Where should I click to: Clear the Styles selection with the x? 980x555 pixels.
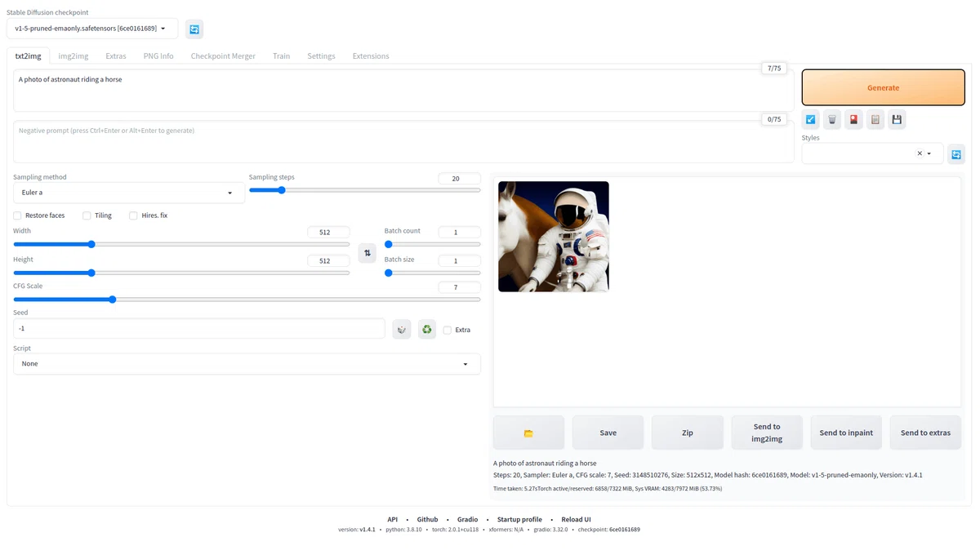(x=920, y=153)
